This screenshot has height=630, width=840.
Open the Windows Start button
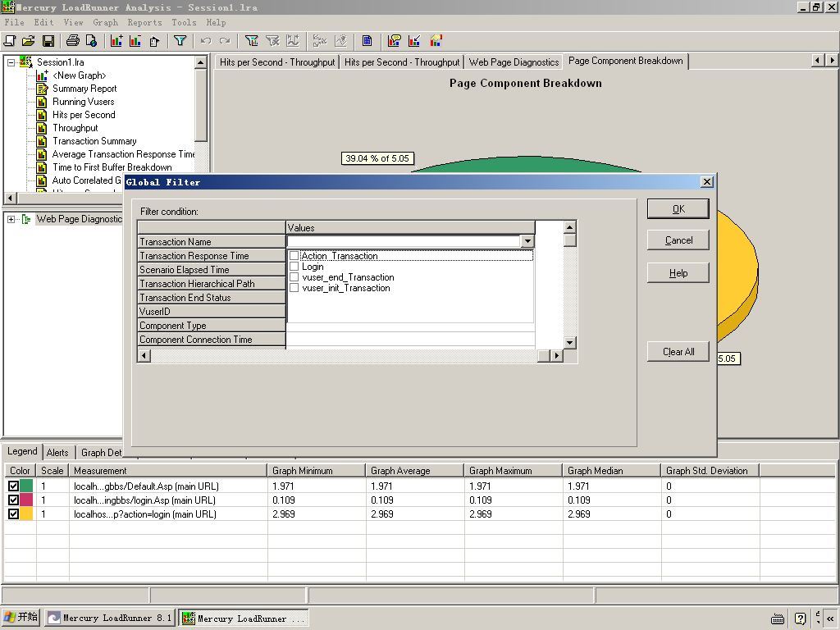[x=21, y=618]
